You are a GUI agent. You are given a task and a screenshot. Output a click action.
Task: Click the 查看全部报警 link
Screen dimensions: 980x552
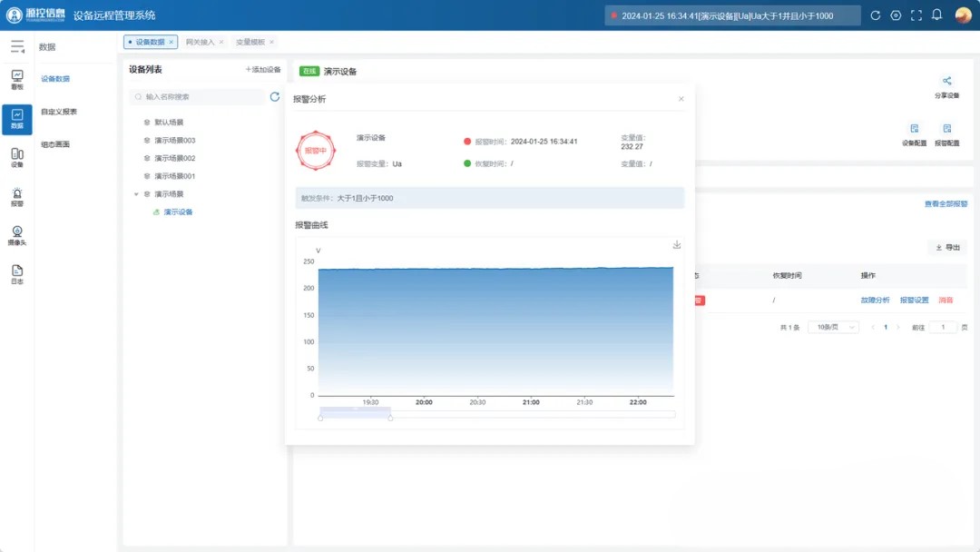point(946,203)
